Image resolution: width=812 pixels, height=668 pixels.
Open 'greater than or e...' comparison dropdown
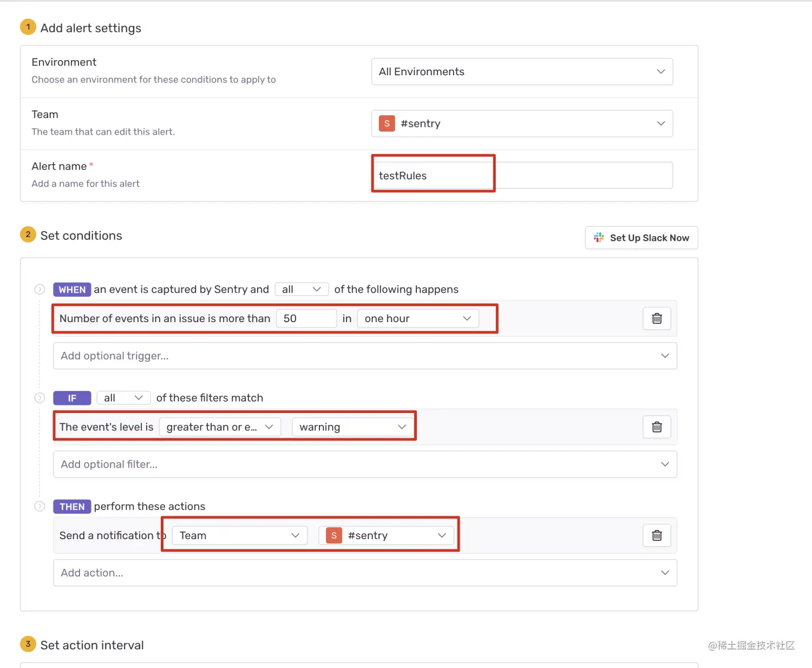point(220,427)
